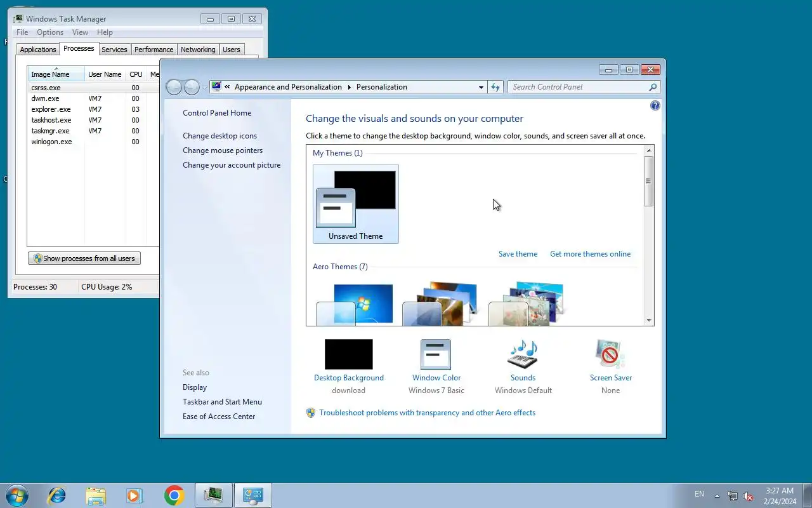The width and height of the screenshot is (812, 508).
Task: Click the muted volume tray icon
Action: pyautogui.click(x=748, y=496)
